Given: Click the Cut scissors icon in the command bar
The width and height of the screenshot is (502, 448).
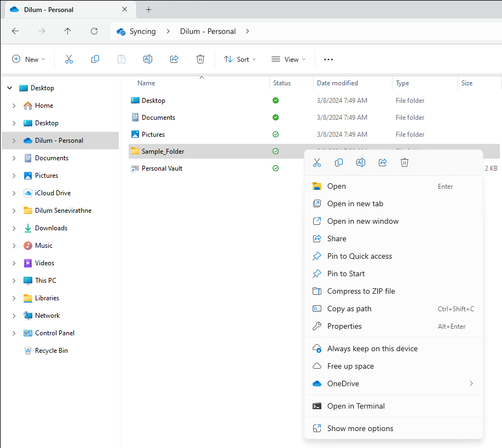Looking at the screenshot, I should point(68,59).
